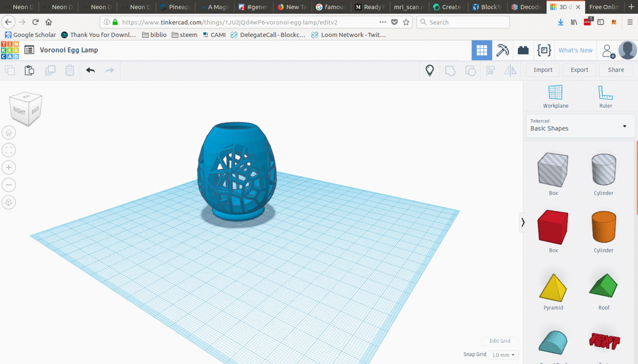Select the teal Round Roof shape
Image resolution: width=638 pixels, height=364 pixels.
(553, 343)
